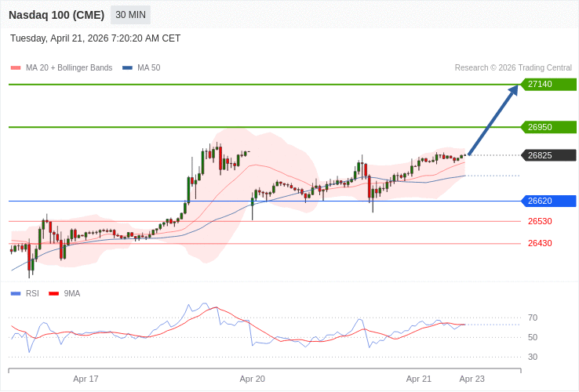Select the 26620 blue pivot label
The image size is (579, 392).
click(548, 201)
